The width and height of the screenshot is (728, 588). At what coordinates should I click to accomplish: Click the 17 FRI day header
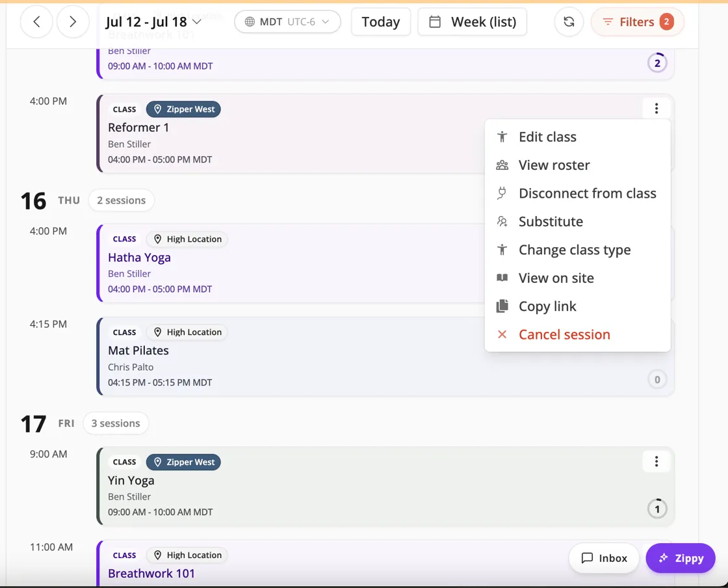(47, 423)
